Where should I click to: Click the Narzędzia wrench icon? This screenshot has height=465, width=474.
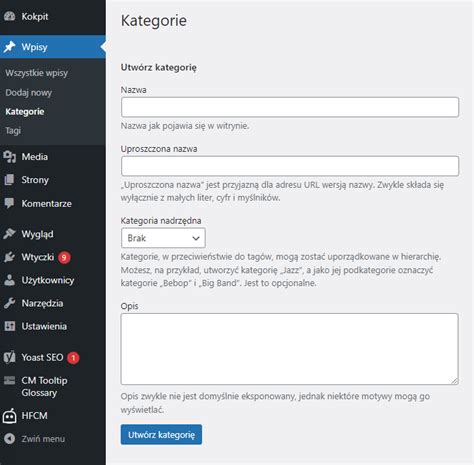tap(10, 303)
